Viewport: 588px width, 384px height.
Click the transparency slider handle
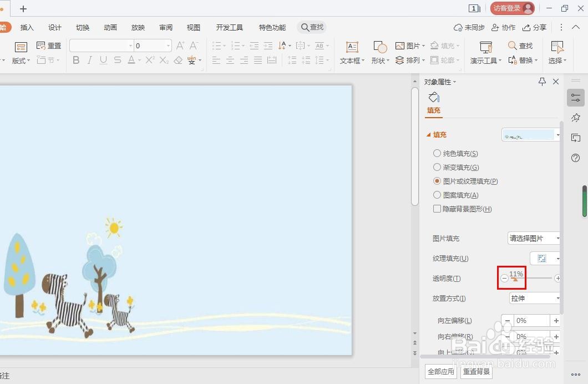pos(515,279)
